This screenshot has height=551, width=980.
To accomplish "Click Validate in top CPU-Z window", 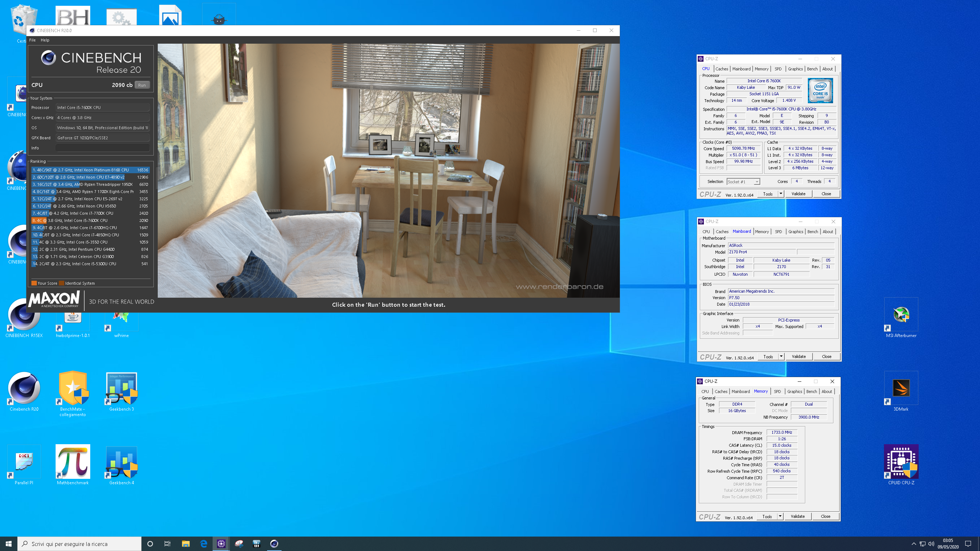I will click(x=798, y=194).
